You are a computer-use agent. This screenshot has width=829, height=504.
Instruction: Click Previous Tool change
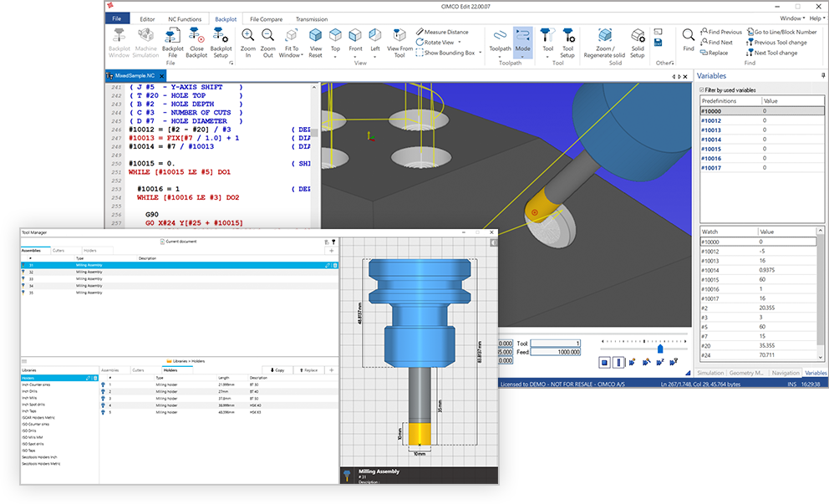point(776,43)
